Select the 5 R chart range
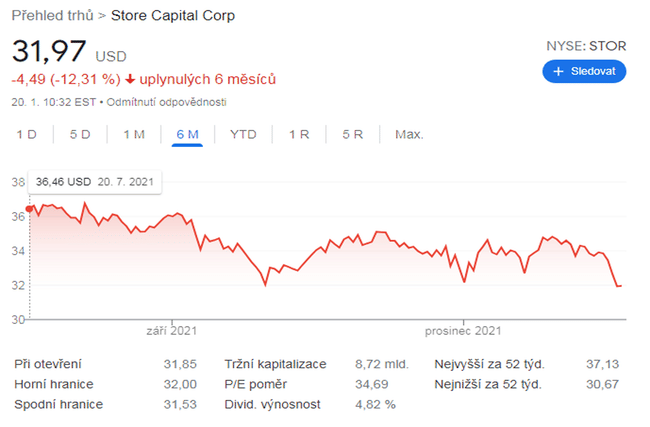 (x=352, y=134)
